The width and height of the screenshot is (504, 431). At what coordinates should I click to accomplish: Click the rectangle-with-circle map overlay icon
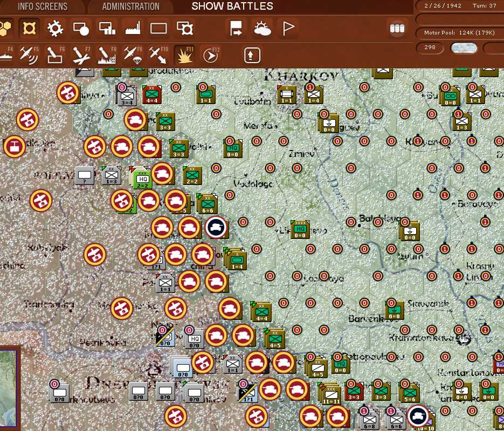pyautogui.click(x=81, y=28)
